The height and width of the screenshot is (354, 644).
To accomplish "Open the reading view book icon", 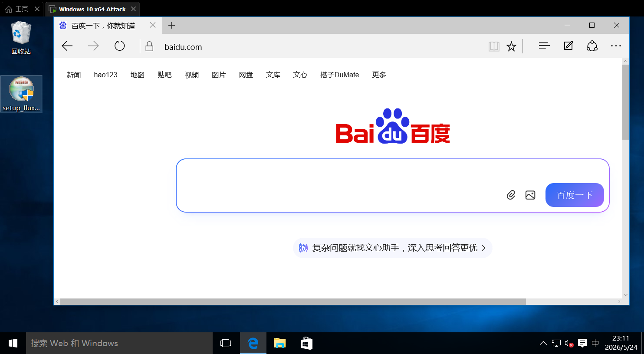I will pos(494,46).
